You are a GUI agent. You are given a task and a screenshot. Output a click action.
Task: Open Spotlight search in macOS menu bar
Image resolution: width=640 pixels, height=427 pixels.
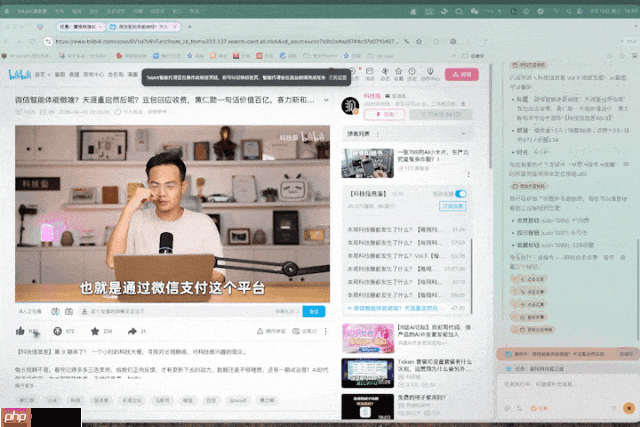(569, 11)
